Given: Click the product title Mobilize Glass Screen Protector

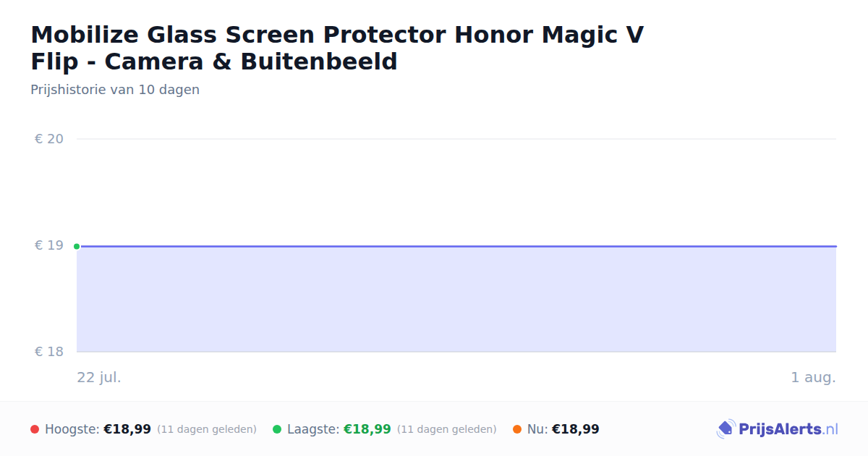Looking at the screenshot, I should [337, 48].
